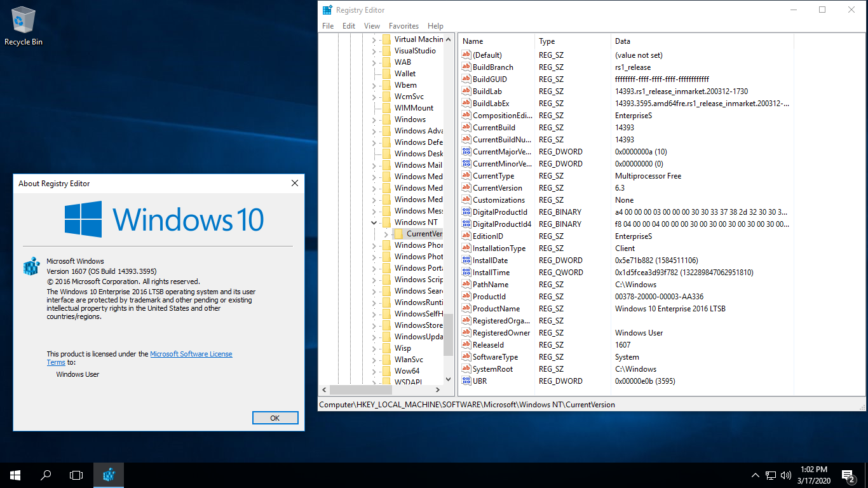Click the ProductName string value icon
This screenshot has height=488, width=868.
[x=466, y=308]
